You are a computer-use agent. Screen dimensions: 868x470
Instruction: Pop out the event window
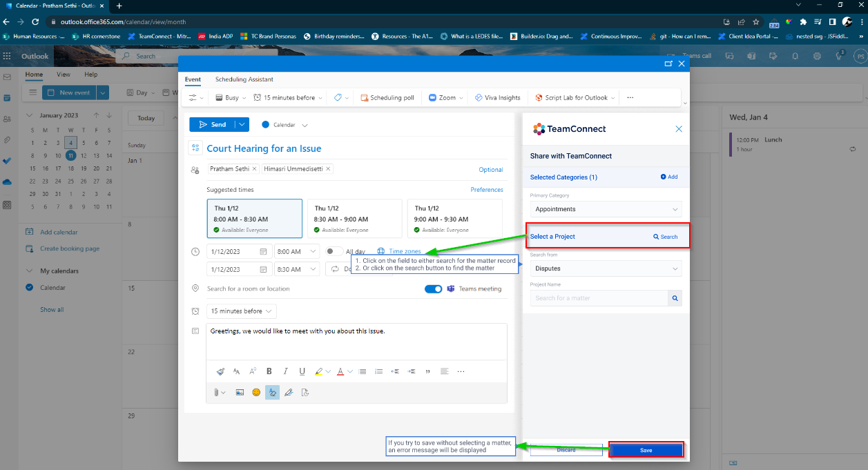tap(668, 63)
